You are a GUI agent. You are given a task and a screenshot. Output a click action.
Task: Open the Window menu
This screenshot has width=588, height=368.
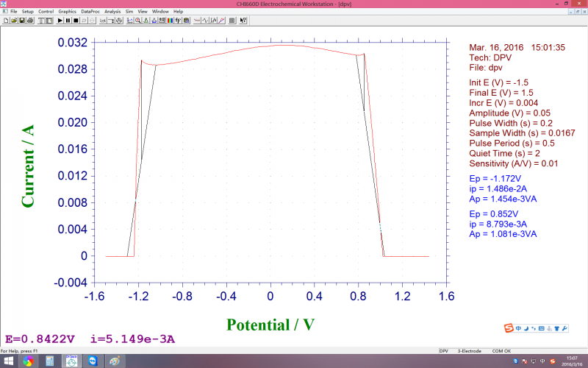coord(160,11)
